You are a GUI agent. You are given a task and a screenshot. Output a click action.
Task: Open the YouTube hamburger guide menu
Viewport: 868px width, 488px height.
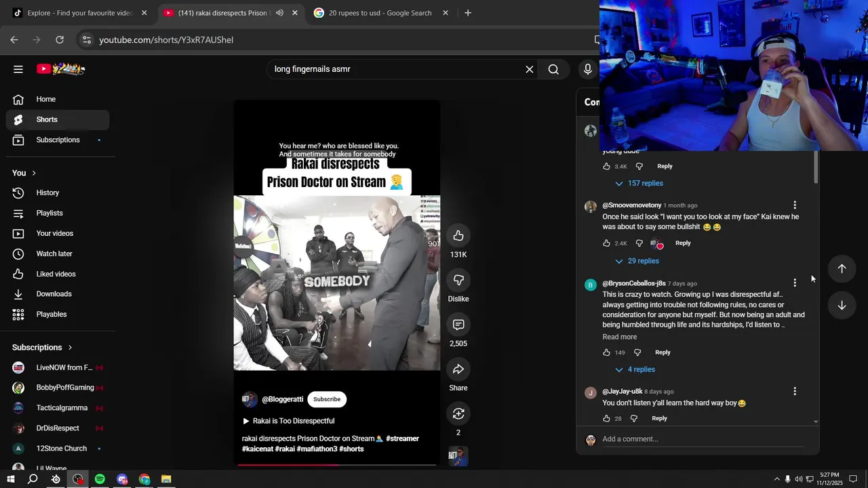coord(18,69)
